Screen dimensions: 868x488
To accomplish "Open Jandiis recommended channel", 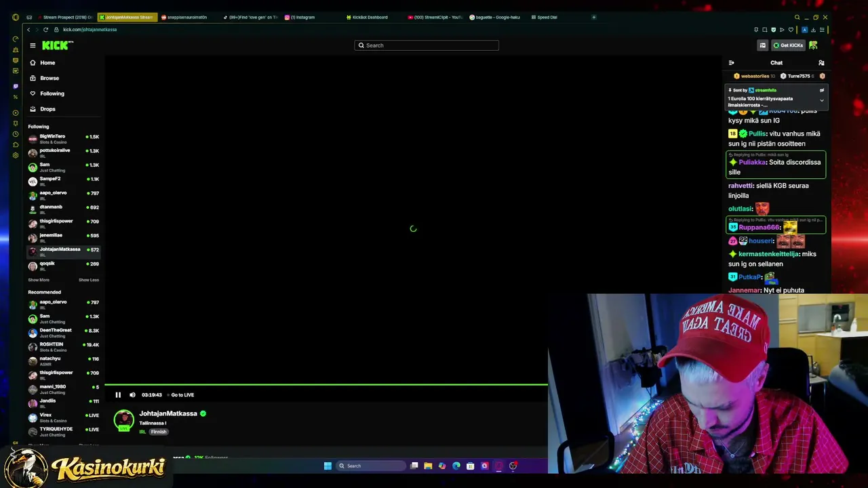I will [x=64, y=403].
